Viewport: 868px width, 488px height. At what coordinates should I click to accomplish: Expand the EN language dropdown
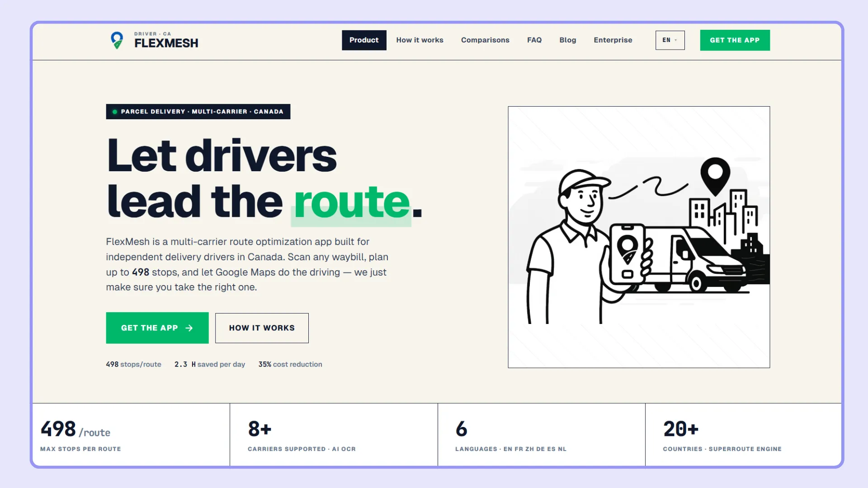[x=670, y=40]
